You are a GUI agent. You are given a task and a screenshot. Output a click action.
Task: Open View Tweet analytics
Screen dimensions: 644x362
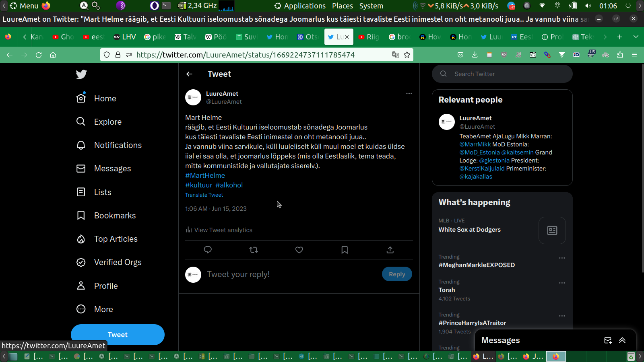(x=219, y=230)
